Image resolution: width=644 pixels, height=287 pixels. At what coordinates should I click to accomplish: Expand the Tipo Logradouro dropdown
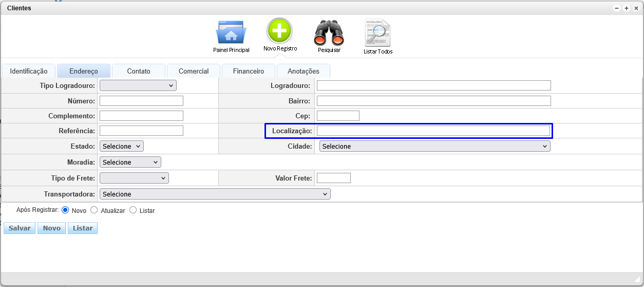click(x=138, y=85)
